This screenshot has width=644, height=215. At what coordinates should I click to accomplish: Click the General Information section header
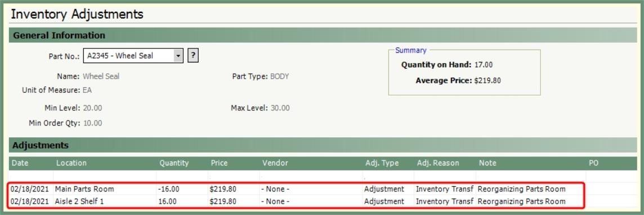tap(323, 35)
